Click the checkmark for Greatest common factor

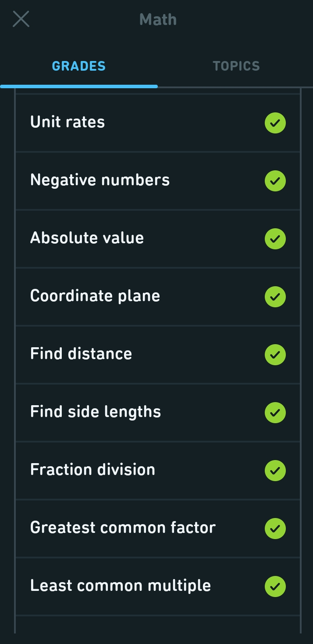275,529
